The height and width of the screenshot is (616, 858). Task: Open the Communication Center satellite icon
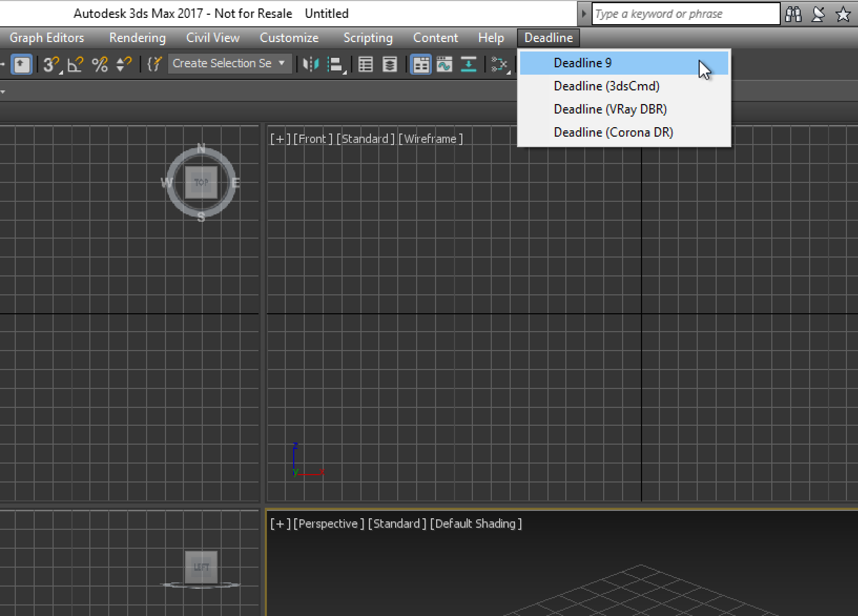[x=818, y=14]
